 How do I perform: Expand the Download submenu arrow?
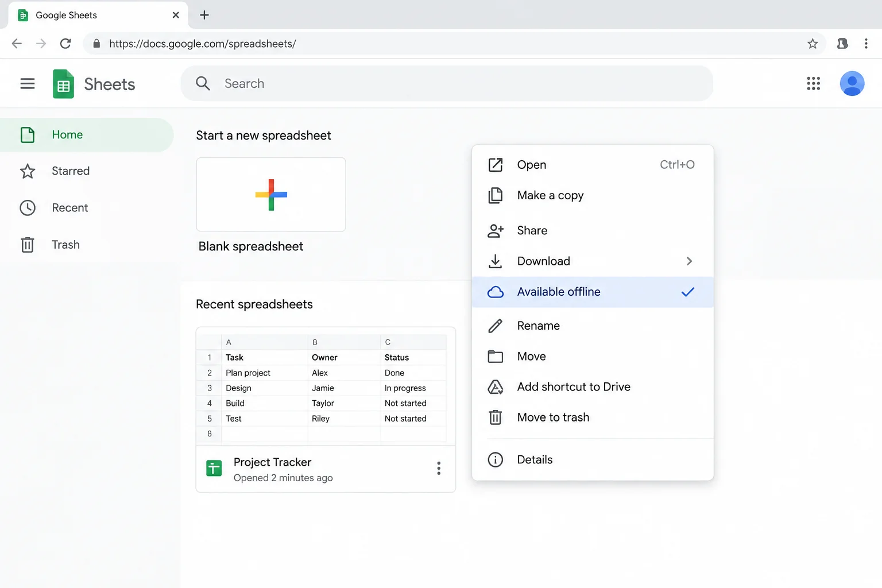click(689, 261)
